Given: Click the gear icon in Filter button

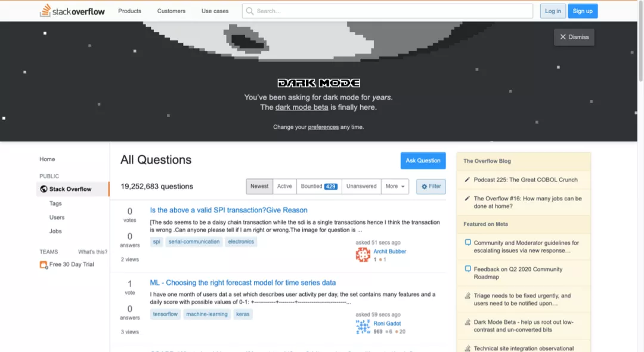Looking at the screenshot, I should 425,187.
